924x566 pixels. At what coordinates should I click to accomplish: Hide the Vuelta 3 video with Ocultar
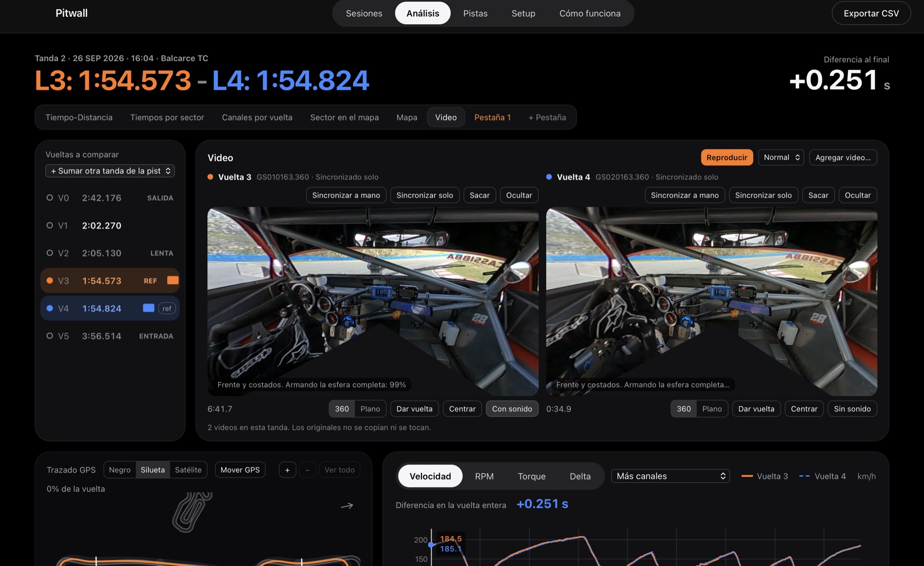tap(519, 195)
